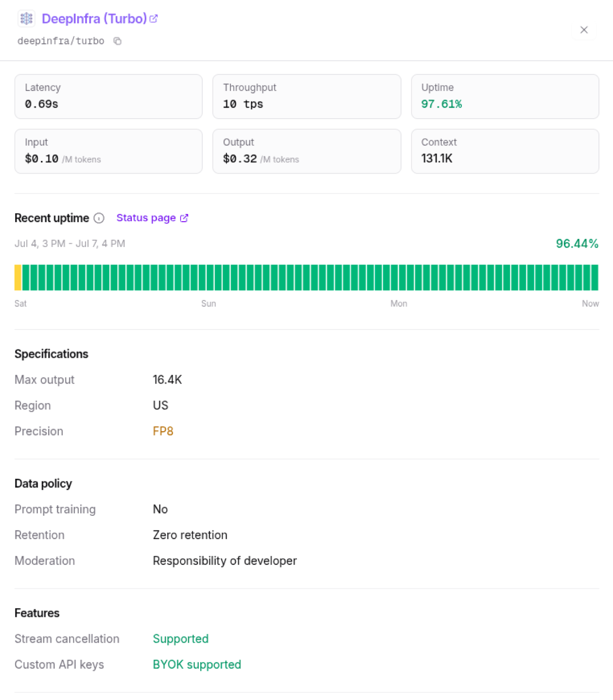Click the 'Supported' stream cancellation value
The image size is (613, 700).
[180, 639]
